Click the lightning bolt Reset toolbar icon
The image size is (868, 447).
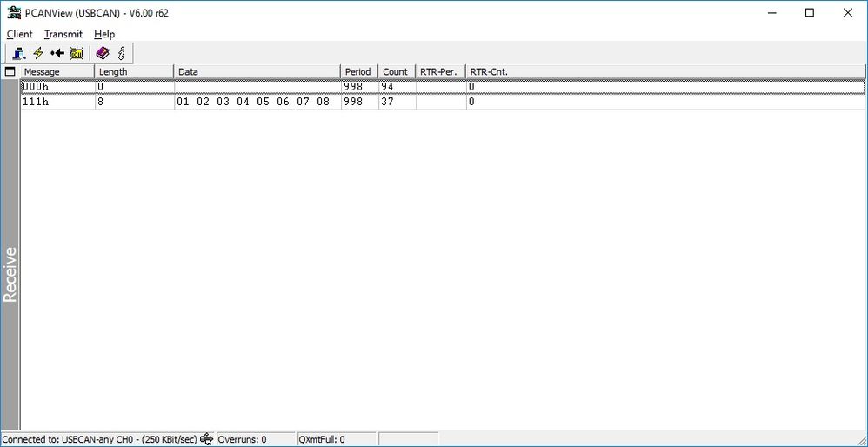[x=38, y=53]
